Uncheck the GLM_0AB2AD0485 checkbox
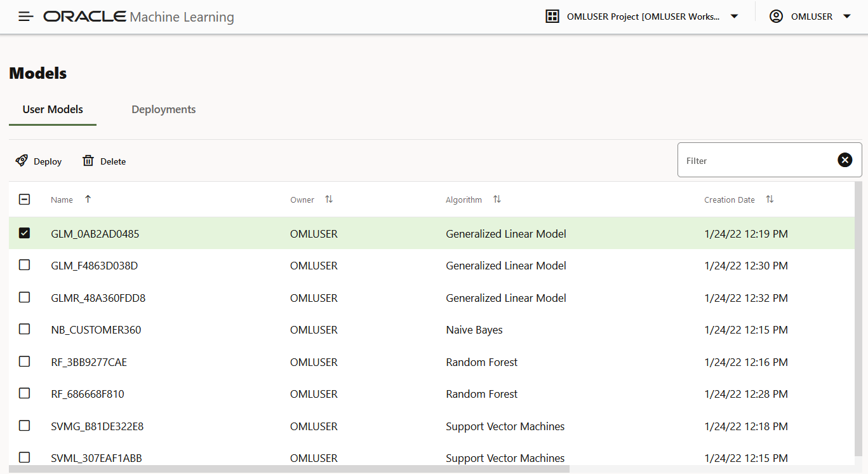Screen dimensions: 868x474 [24, 233]
